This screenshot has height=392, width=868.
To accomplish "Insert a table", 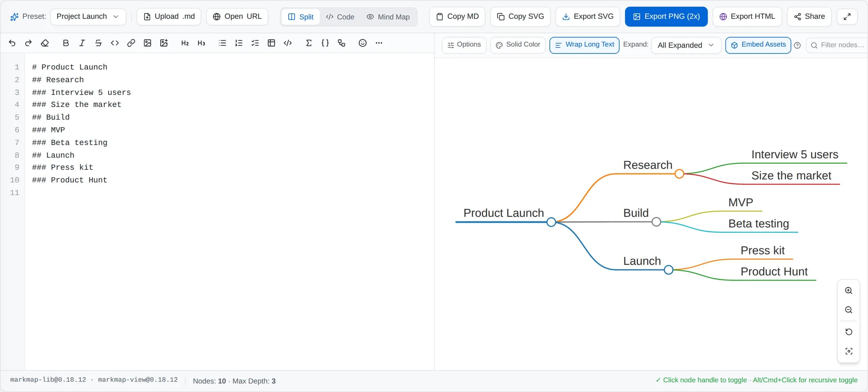I will click(271, 43).
